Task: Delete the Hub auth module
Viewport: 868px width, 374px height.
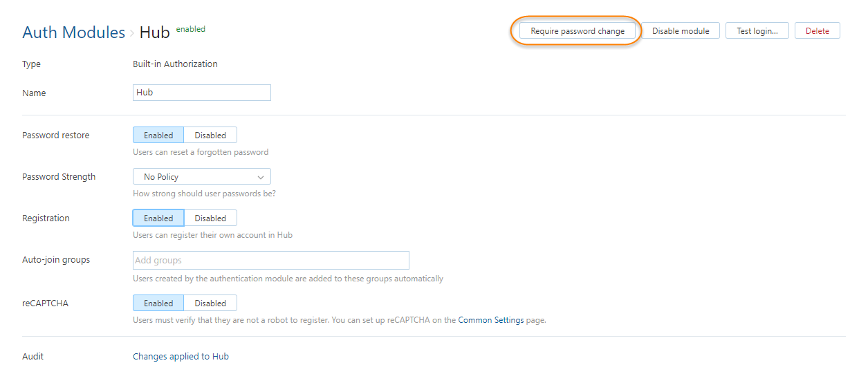Action: coord(817,31)
